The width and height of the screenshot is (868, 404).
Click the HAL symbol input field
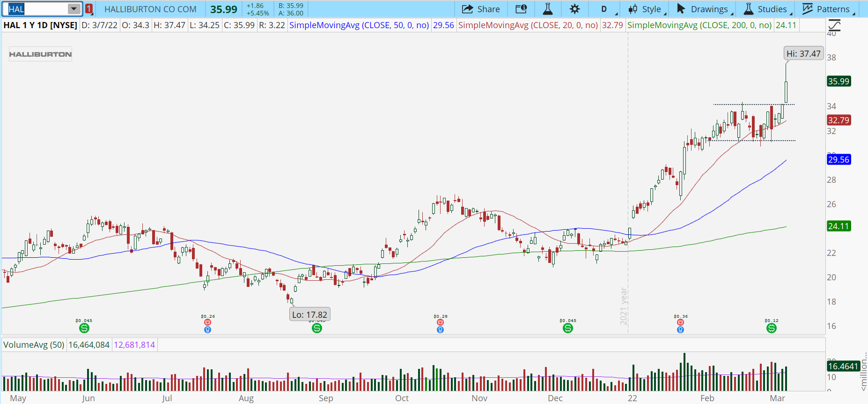37,9
